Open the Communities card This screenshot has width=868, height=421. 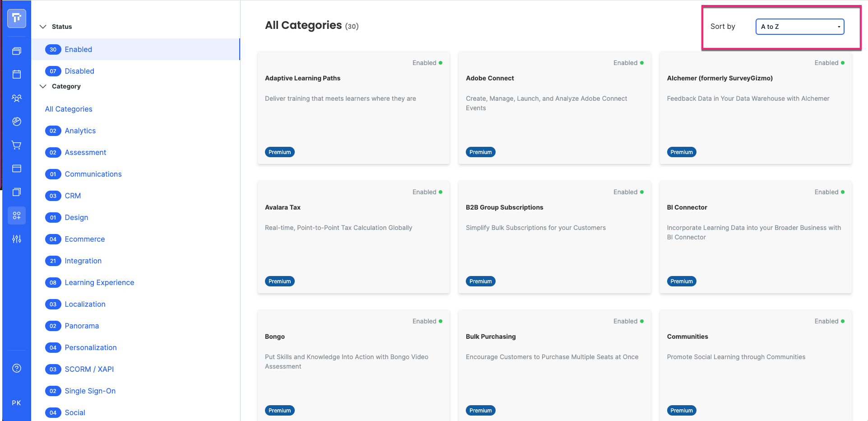(x=756, y=365)
